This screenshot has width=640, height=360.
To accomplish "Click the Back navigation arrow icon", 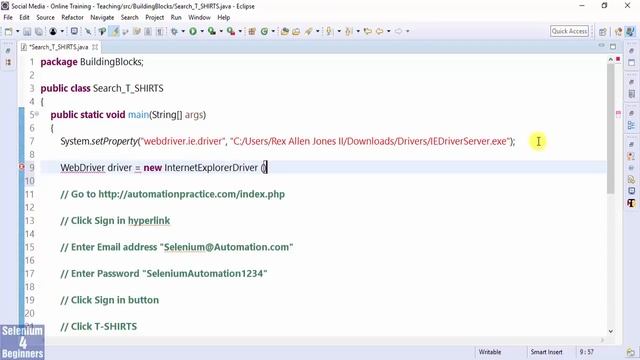I will [380, 31].
